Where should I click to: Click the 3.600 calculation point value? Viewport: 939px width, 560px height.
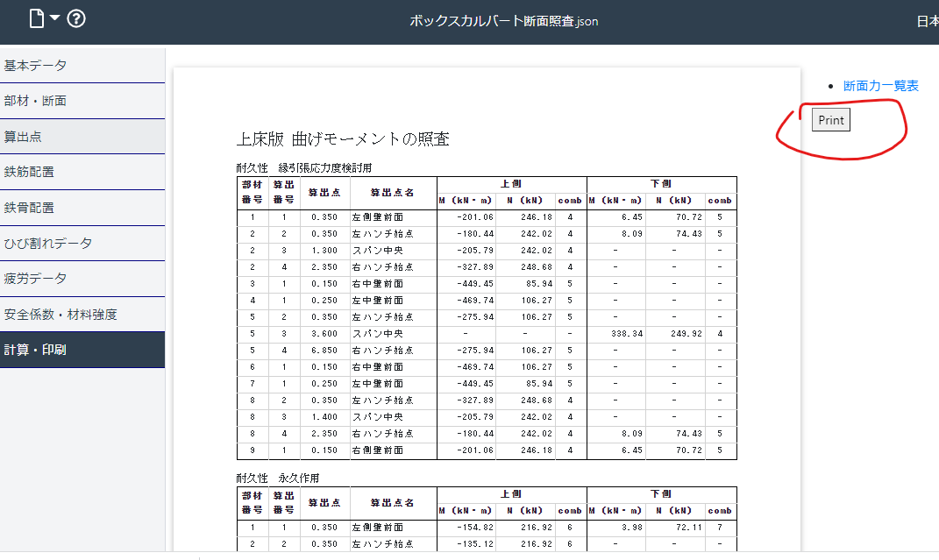click(324, 334)
